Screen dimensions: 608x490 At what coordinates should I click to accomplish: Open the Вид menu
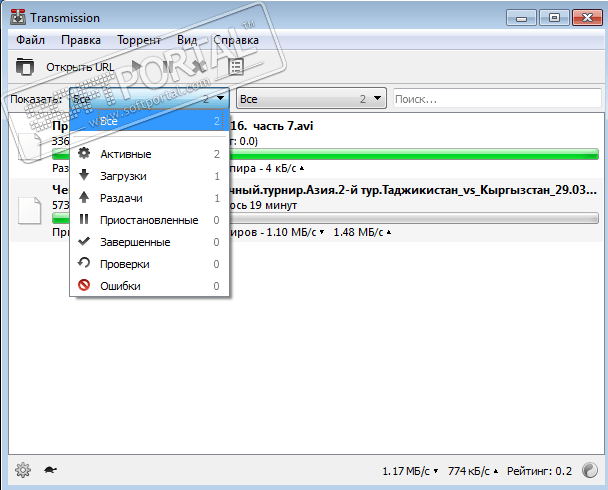click(187, 40)
